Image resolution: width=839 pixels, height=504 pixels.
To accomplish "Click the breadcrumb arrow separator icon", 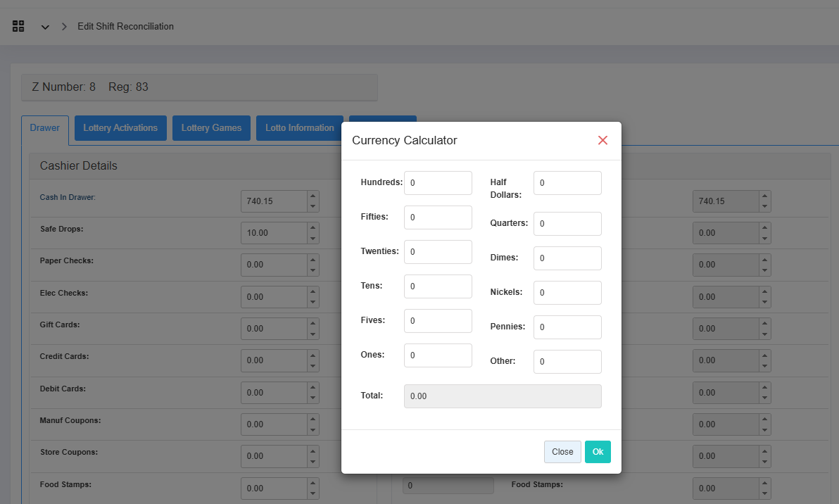I will [x=64, y=27].
